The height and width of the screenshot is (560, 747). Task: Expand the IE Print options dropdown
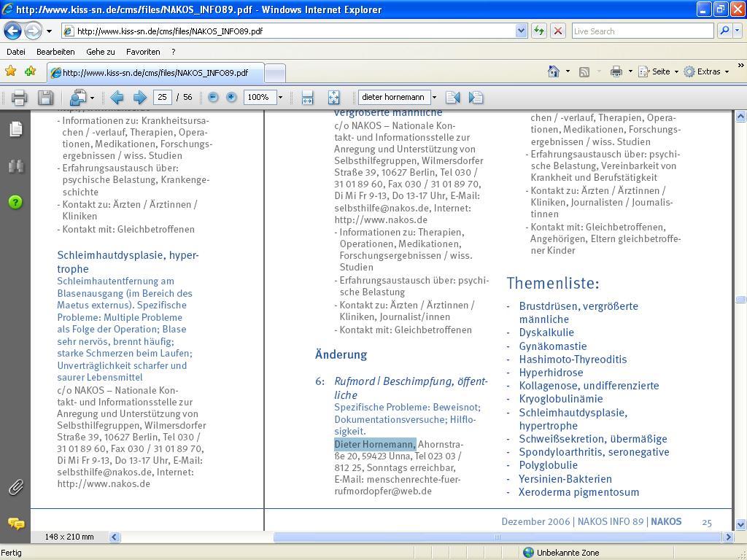[x=630, y=71]
